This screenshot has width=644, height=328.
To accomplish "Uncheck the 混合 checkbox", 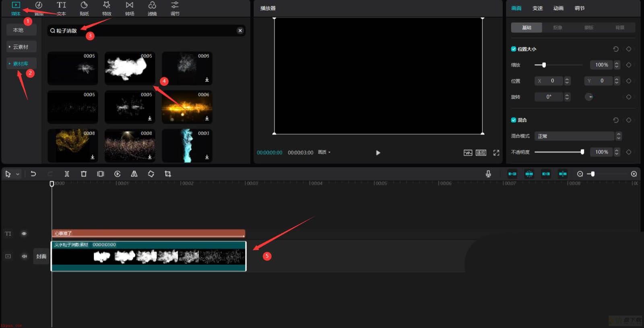I will (x=514, y=120).
